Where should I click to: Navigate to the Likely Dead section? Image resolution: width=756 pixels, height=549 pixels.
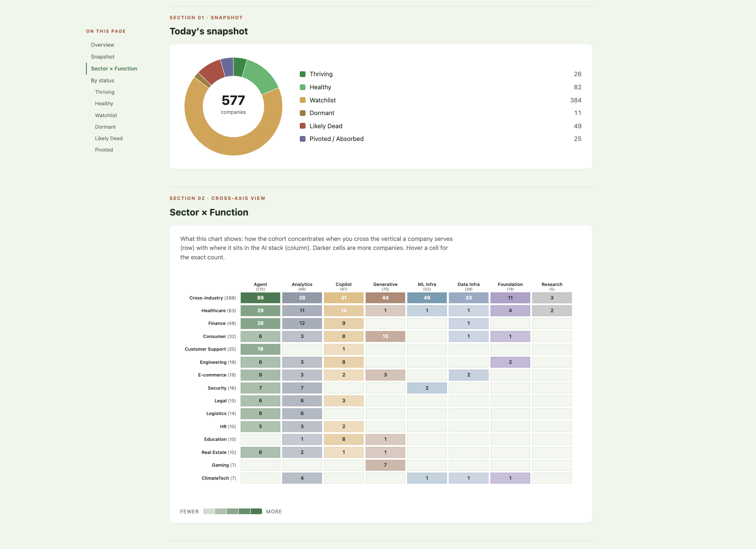[x=109, y=138]
